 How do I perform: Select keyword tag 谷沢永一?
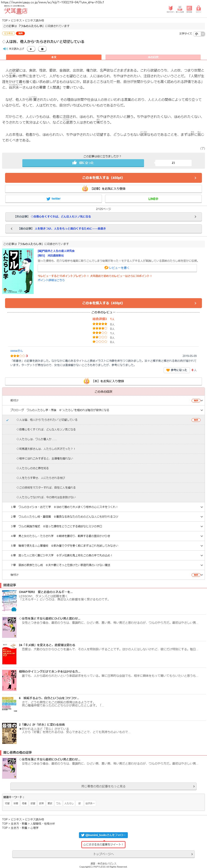[90, 803]
